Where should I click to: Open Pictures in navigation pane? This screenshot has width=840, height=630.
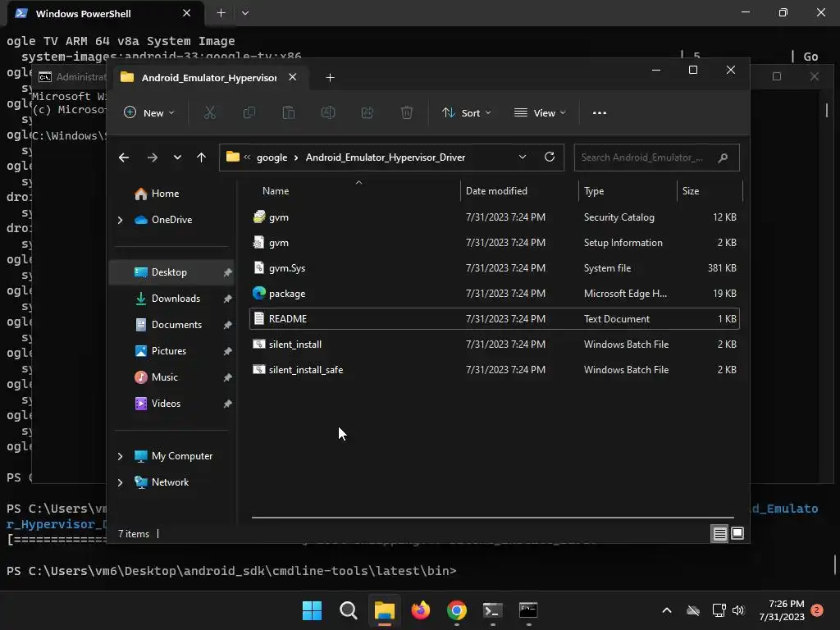(x=169, y=351)
